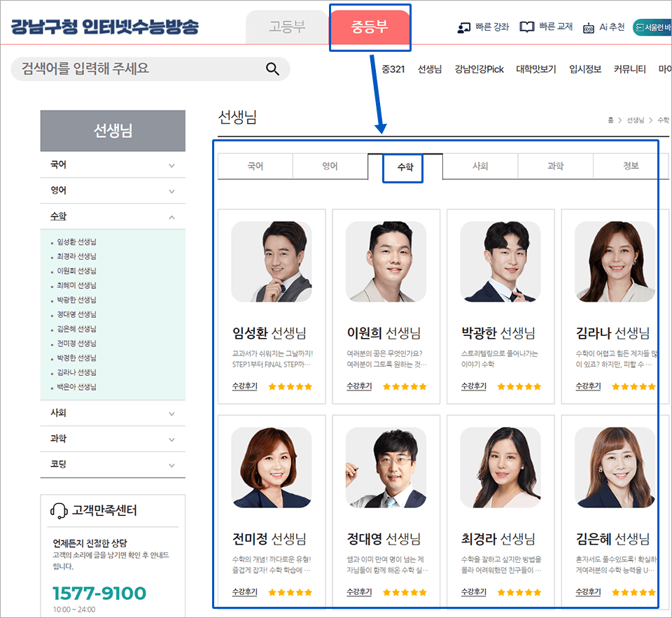Open 수강후기 for 임성환 선생님

pos(245,386)
